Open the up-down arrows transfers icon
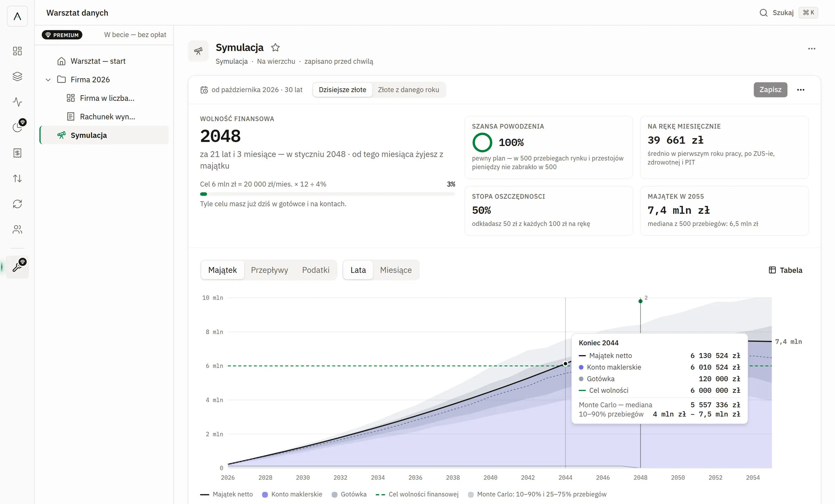 tap(17, 178)
